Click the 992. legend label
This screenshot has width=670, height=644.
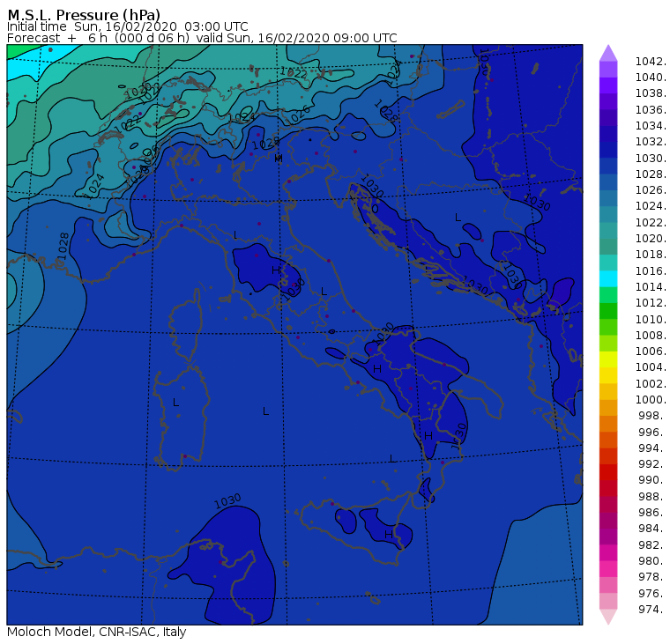652,463
